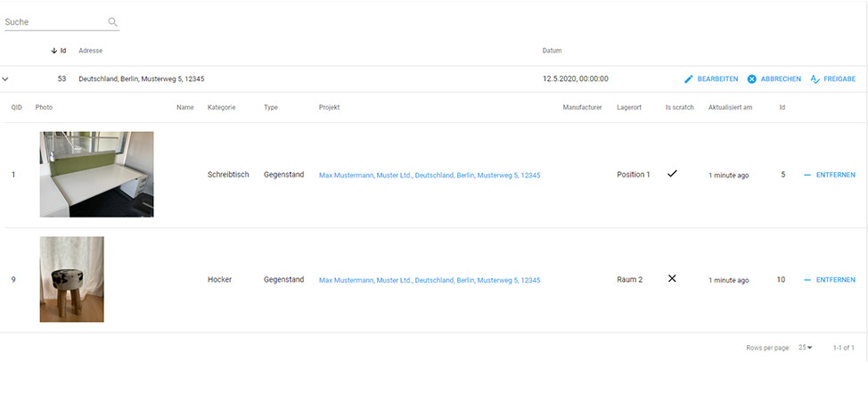Image resolution: width=868 pixels, height=395 pixels.
Task: Open the Rows per page dropdown
Action: click(806, 348)
